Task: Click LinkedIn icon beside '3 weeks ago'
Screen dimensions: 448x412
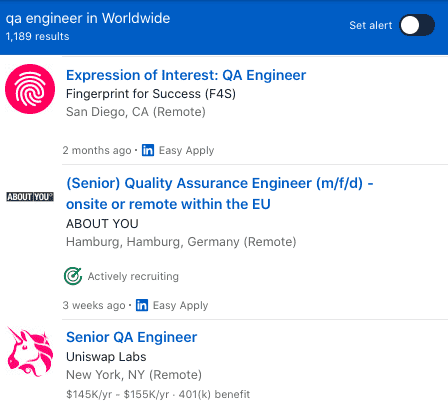Action: pyautogui.click(x=142, y=305)
